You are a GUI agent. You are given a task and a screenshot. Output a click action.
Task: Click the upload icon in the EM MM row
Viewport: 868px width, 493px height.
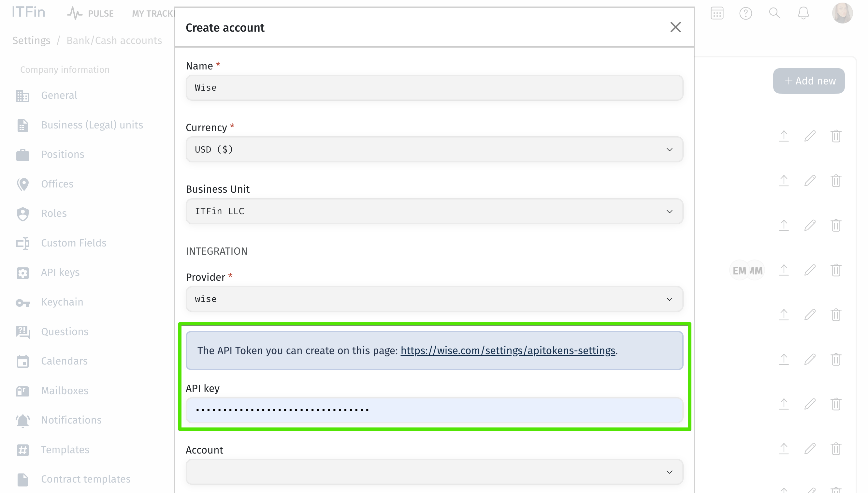(x=783, y=270)
